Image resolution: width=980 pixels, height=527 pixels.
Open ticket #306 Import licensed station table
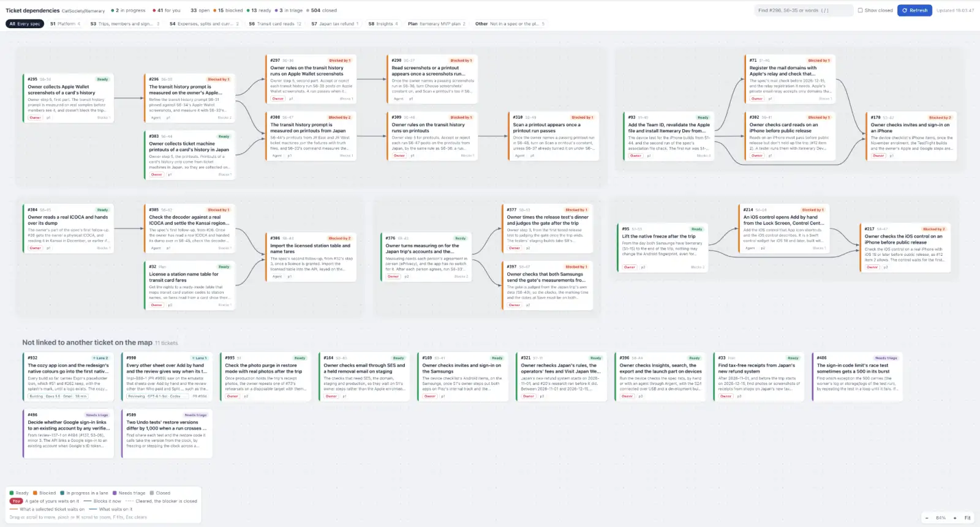pyautogui.click(x=311, y=258)
